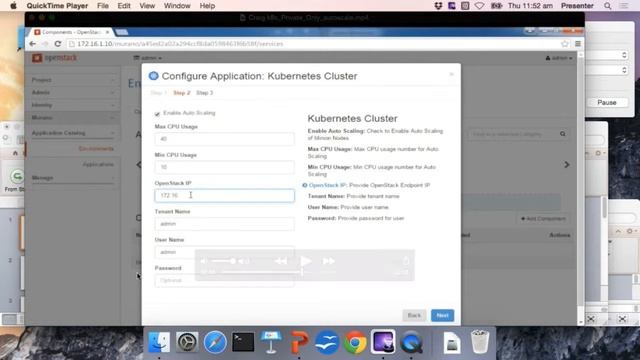Click the right carousel arrow in Application Components
Image resolution: width=640 pixels, height=360 pixels.
pos(567,164)
